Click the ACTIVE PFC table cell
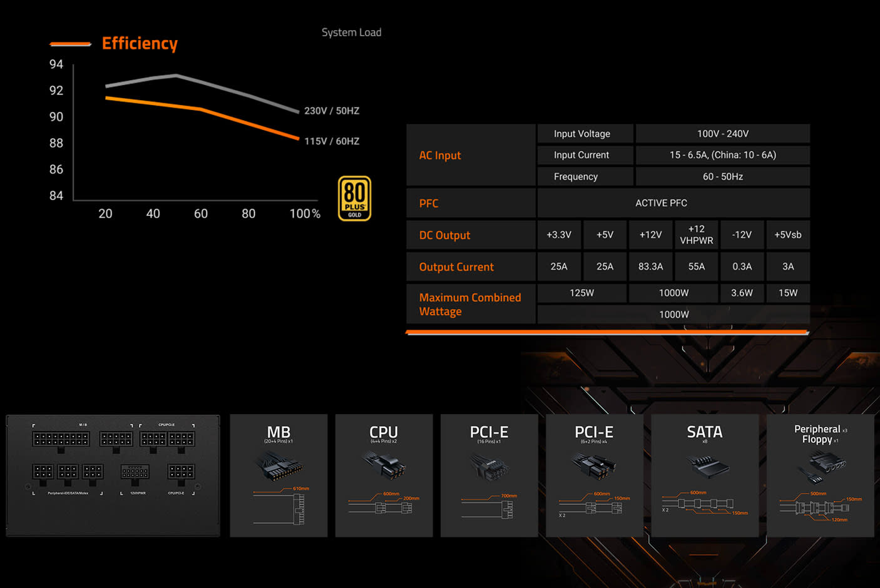Viewport: 880px width, 588px height. (x=661, y=203)
